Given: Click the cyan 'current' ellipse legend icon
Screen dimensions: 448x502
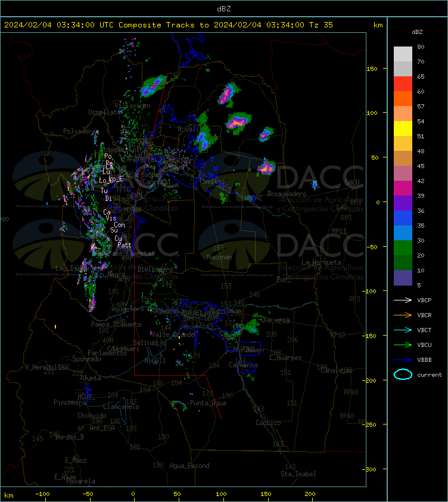Looking at the screenshot, I should tap(403, 374).
